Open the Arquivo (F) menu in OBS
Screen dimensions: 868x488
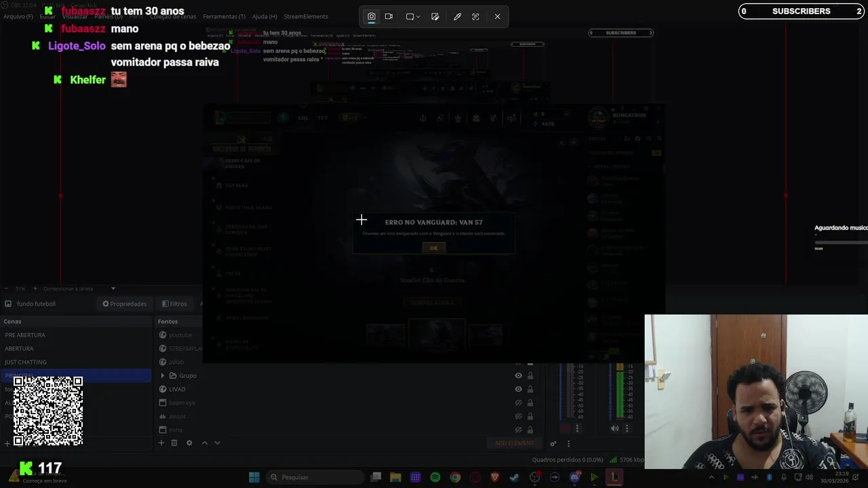(18, 16)
